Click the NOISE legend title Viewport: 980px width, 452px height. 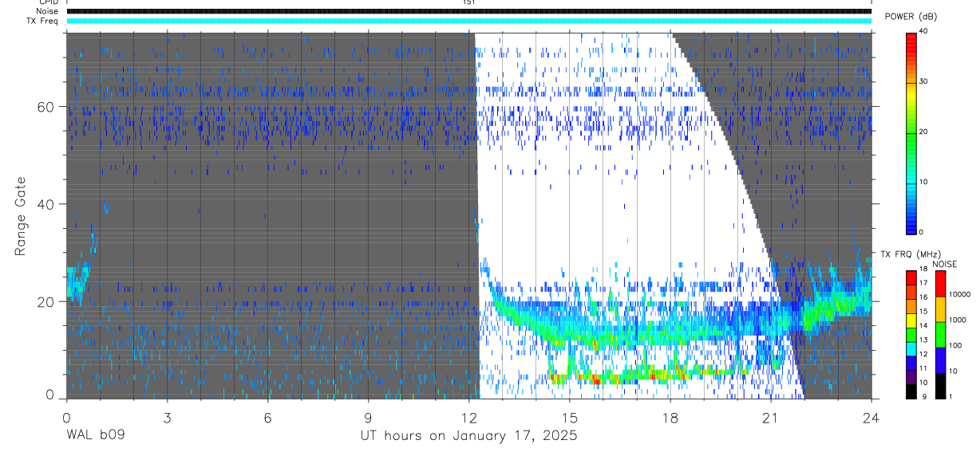point(945,264)
